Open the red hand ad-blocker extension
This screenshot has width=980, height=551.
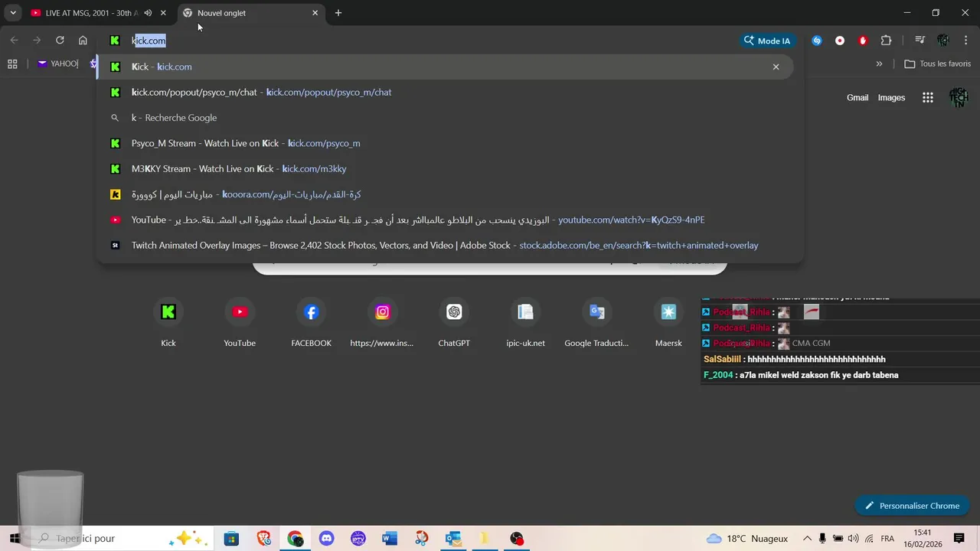click(x=863, y=41)
